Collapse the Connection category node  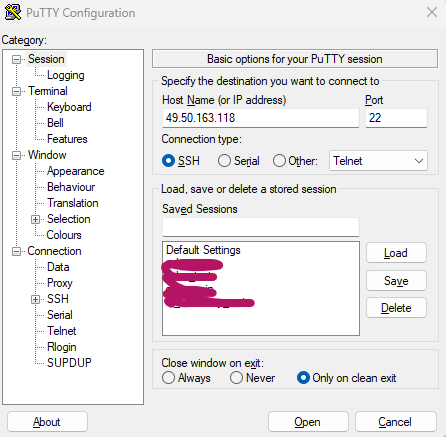coord(16,251)
